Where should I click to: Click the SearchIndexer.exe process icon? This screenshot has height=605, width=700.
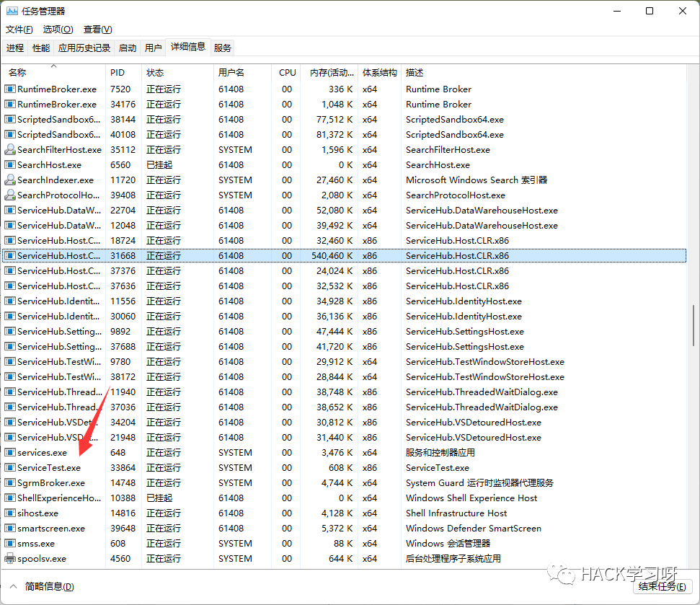point(10,180)
